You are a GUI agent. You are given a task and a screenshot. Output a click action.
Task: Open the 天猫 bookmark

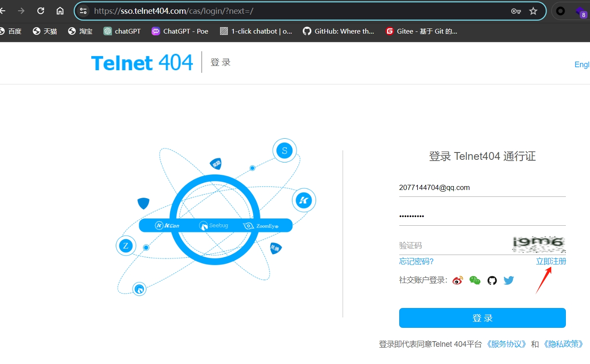coord(45,31)
